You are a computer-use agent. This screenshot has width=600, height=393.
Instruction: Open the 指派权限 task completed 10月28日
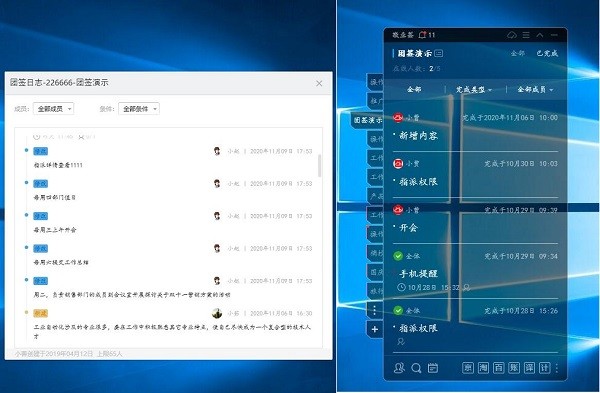418,328
